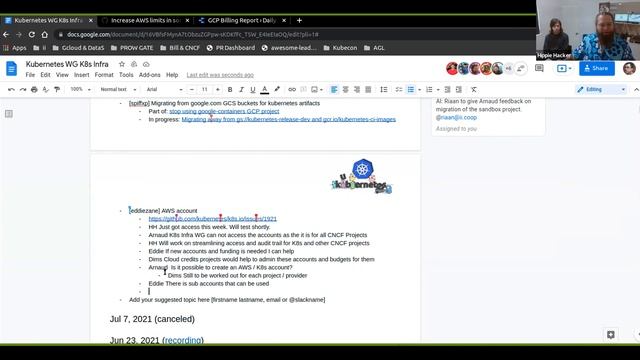Open the File menu
The width and height of the screenshot is (640, 360).
pyautogui.click(x=30, y=75)
